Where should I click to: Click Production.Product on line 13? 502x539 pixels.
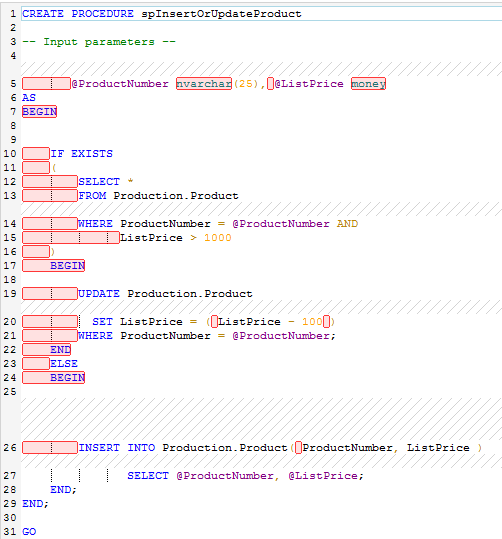176,196
